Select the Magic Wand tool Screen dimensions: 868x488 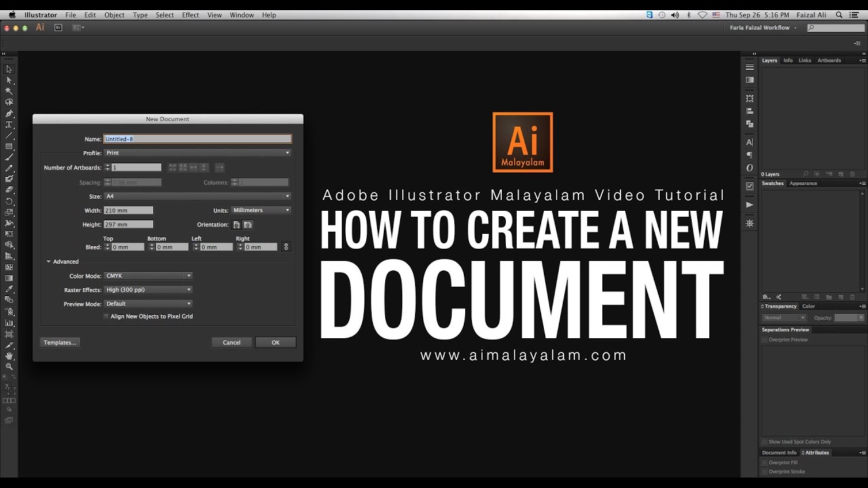(x=9, y=91)
